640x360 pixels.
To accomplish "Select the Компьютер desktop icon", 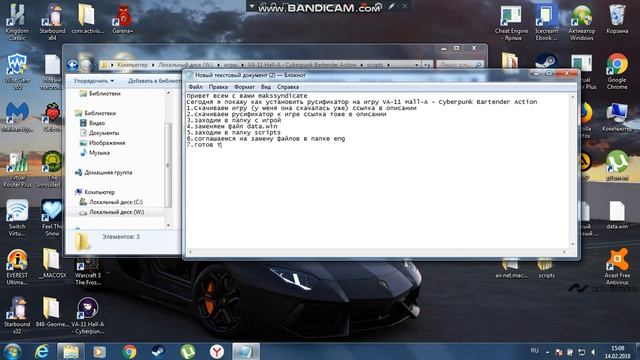I will pos(617,118).
